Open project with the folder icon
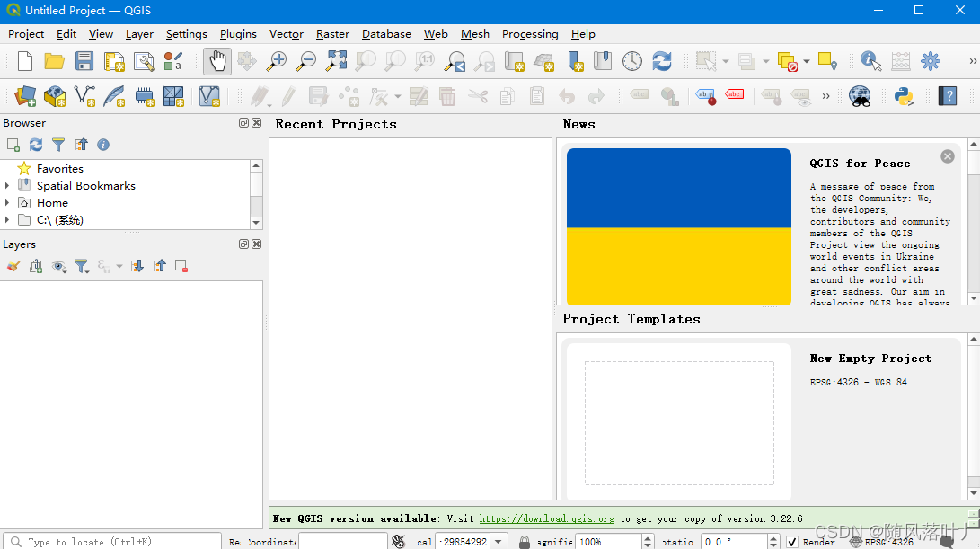The image size is (980, 549). (55, 61)
